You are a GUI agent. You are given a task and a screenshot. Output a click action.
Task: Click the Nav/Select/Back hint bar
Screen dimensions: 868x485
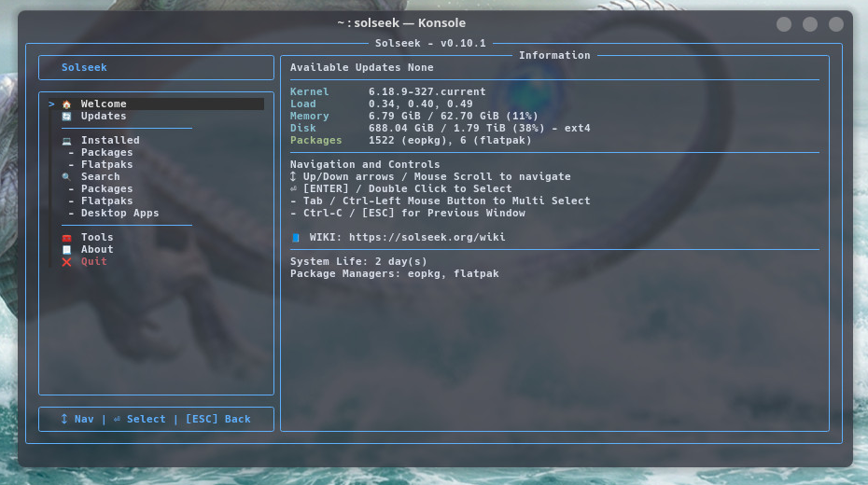point(156,420)
